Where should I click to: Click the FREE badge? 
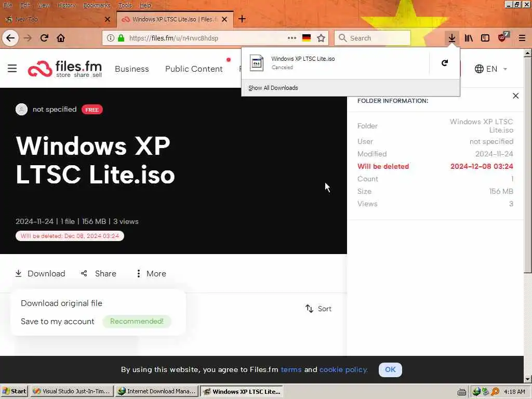pos(92,110)
